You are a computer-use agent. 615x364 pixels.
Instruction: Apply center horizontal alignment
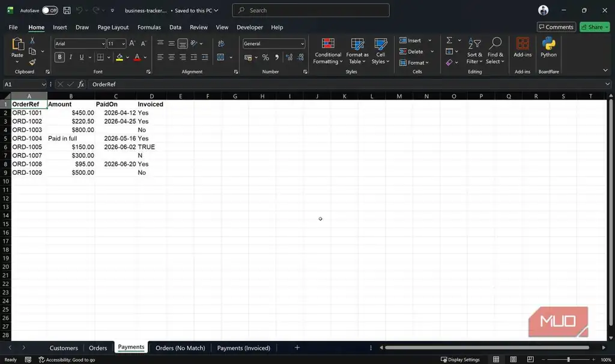171,57
